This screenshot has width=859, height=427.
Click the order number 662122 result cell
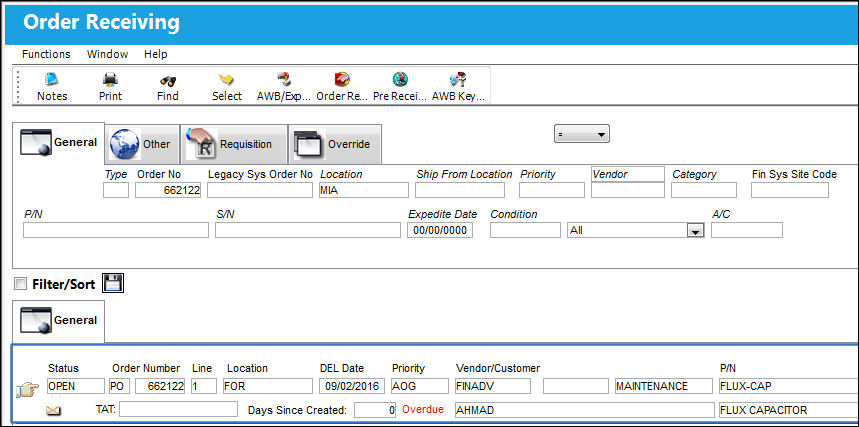coord(160,386)
